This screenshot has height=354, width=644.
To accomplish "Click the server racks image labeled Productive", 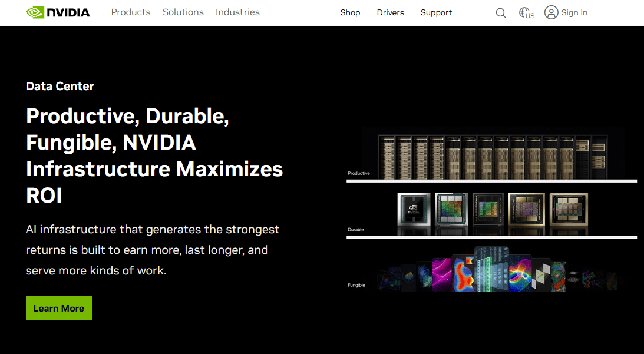I will [x=493, y=157].
